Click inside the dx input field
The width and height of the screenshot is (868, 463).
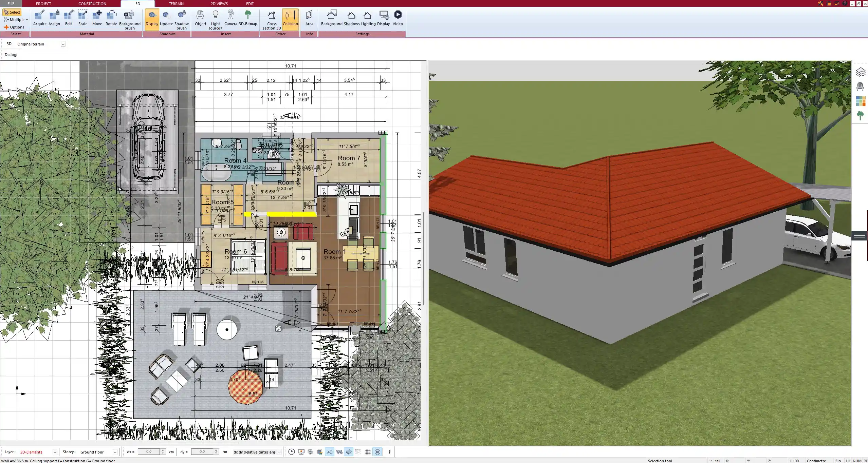pyautogui.click(x=149, y=451)
